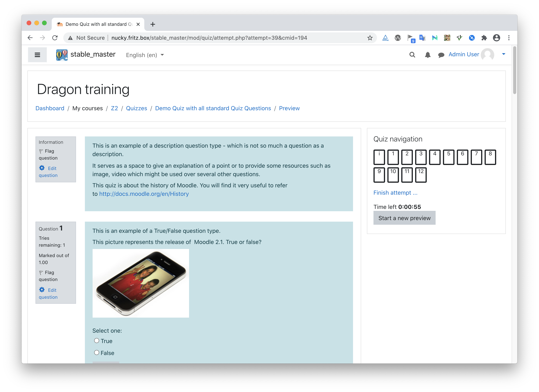Screen dimensions: 539x392
Task: Click the gear icon in the Question 1 block
Action: (x=42, y=290)
